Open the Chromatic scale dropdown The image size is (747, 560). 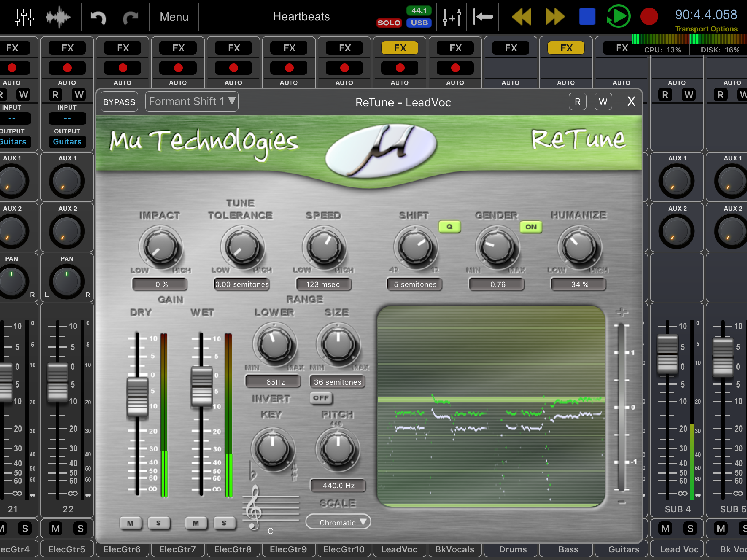click(338, 522)
